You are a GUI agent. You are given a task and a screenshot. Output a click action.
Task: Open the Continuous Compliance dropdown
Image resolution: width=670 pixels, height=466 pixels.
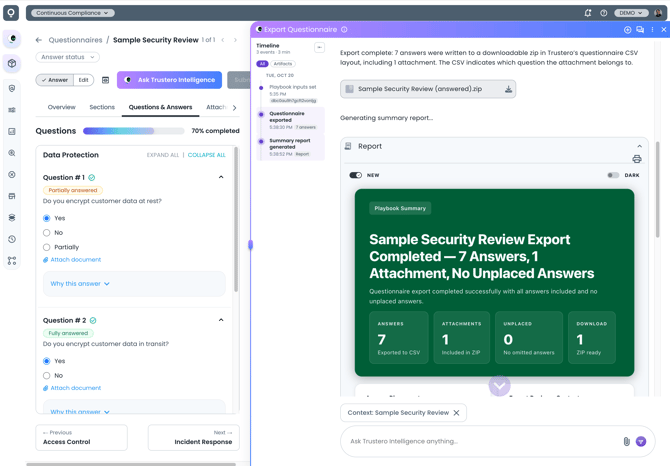(x=73, y=13)
